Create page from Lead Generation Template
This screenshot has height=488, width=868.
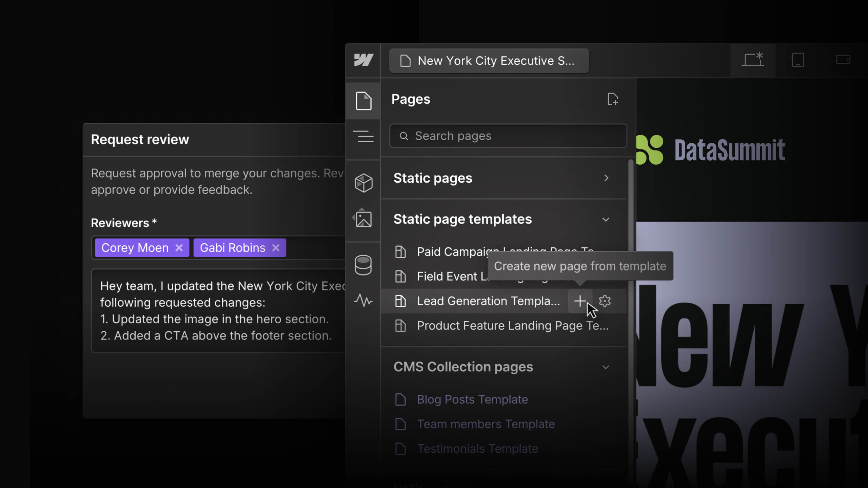[x=580, y=301]
